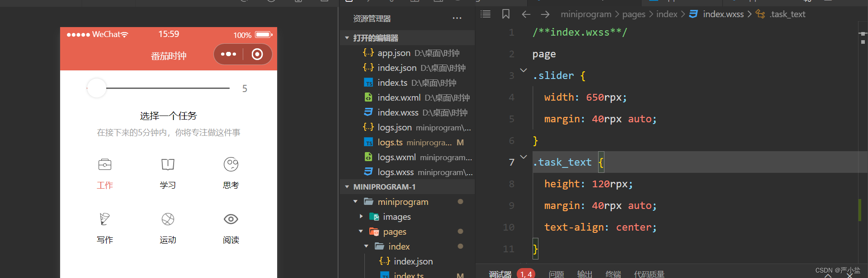Click the 学习 label text
Image resolution: width=868 pixels, height=278 pixels.
168,185
